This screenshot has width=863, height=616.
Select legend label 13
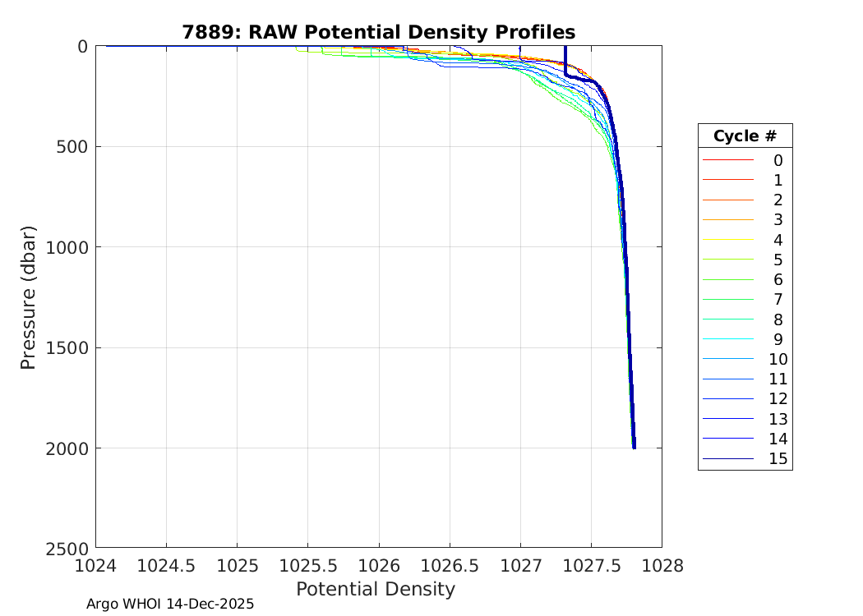pos(778,419)
